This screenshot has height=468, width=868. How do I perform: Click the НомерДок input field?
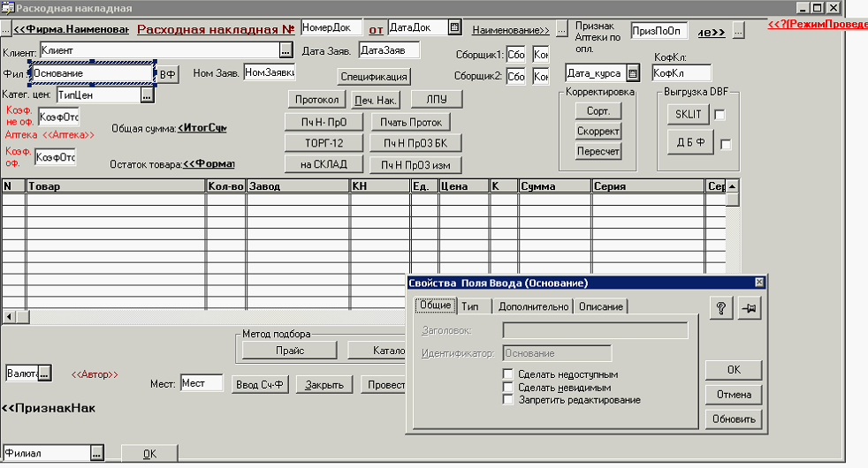click(x=331, y=27)
